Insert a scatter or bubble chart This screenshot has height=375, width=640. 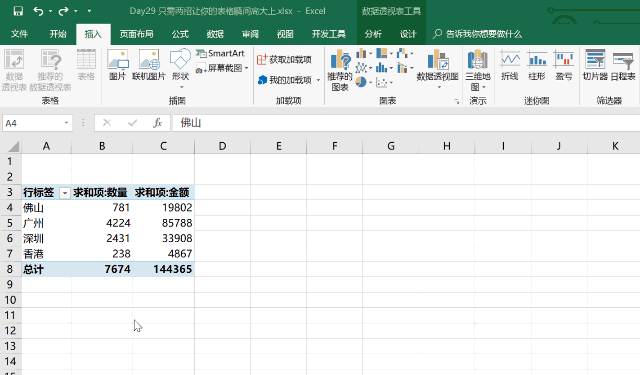(x=384, y=82)
